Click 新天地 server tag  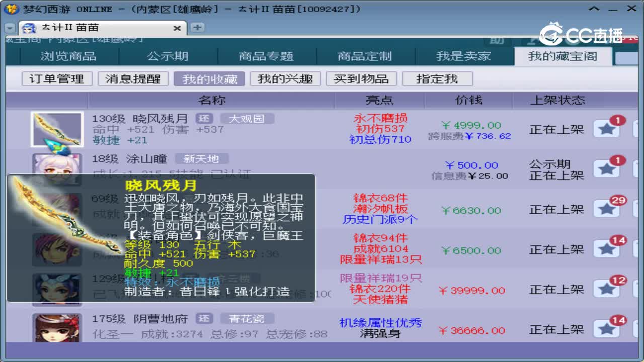click(201, 159)
